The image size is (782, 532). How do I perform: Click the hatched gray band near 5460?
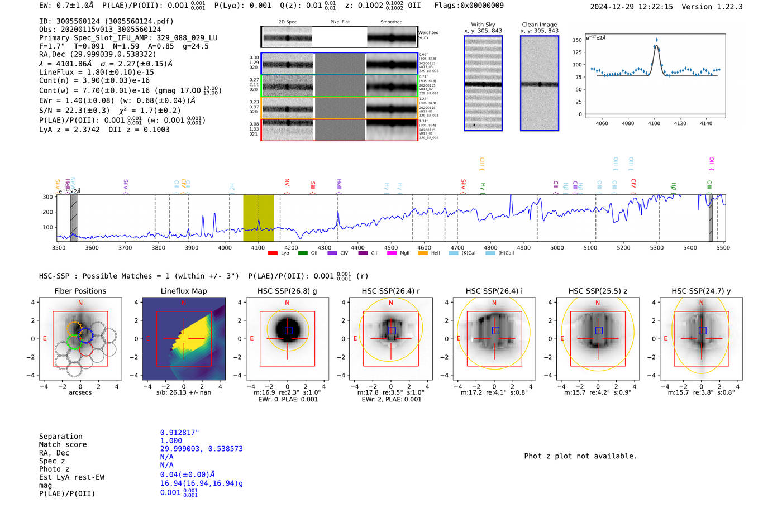coord(711,218)
